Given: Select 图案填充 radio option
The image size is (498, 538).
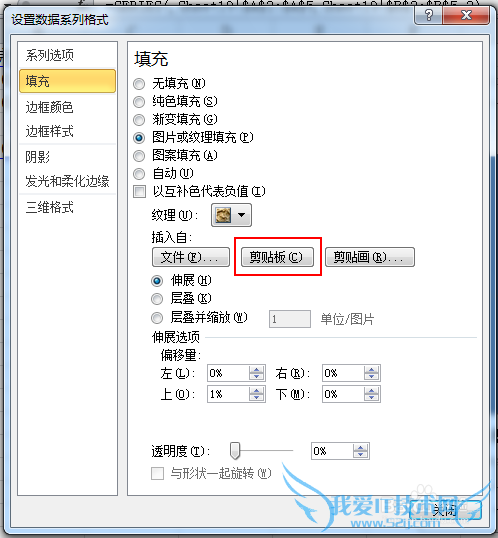Looking at the screenshot, I should pos(139,156).
